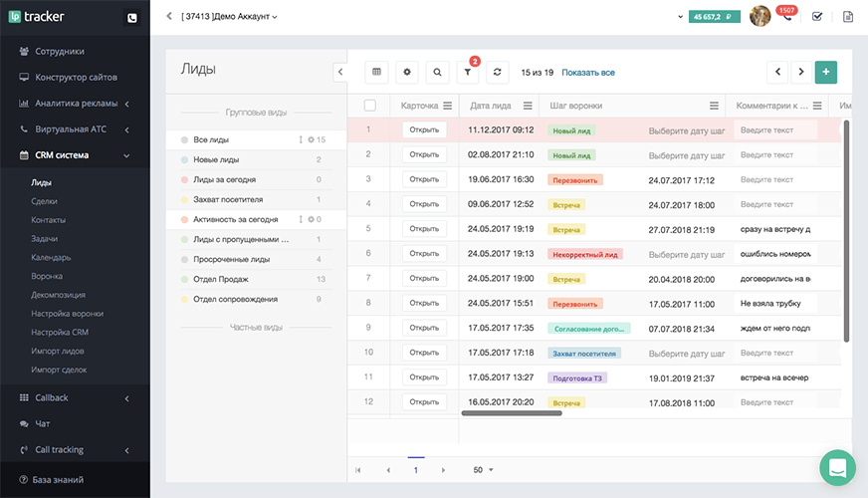Open the card for lead row 11
The height and width of the screenshot is (498, 868).
click(424, 377)
